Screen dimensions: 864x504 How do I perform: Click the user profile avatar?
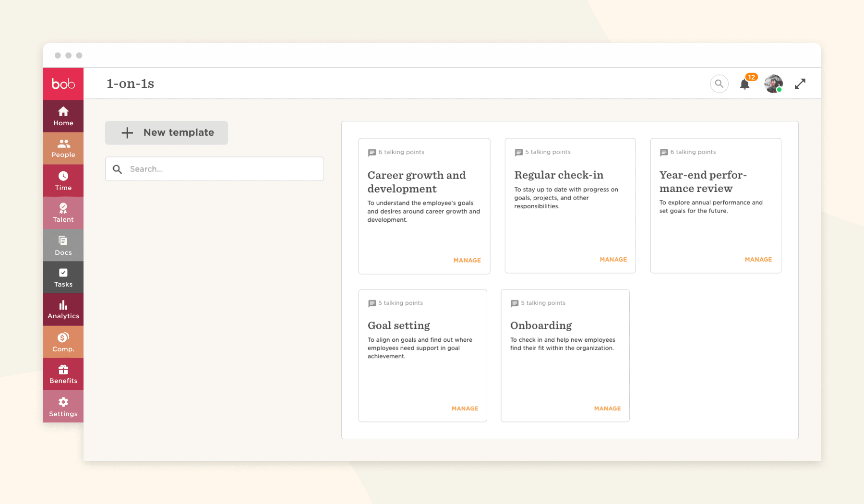pos(773,84)
